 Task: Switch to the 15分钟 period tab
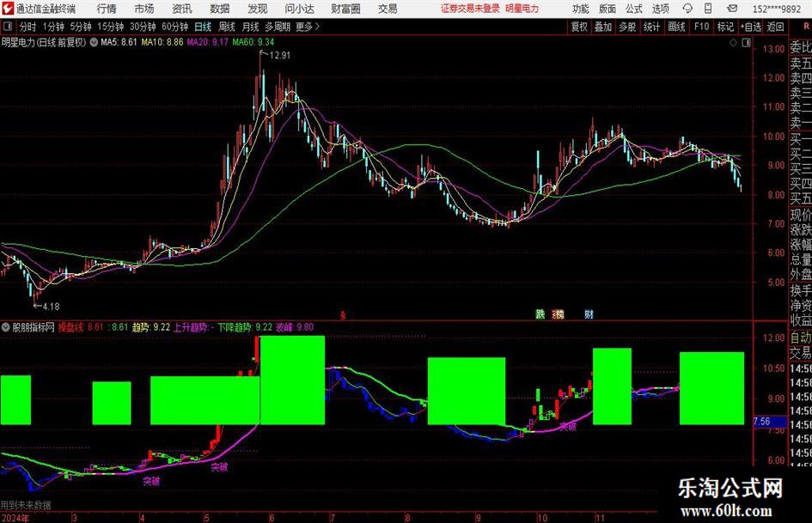click(111, 27)
